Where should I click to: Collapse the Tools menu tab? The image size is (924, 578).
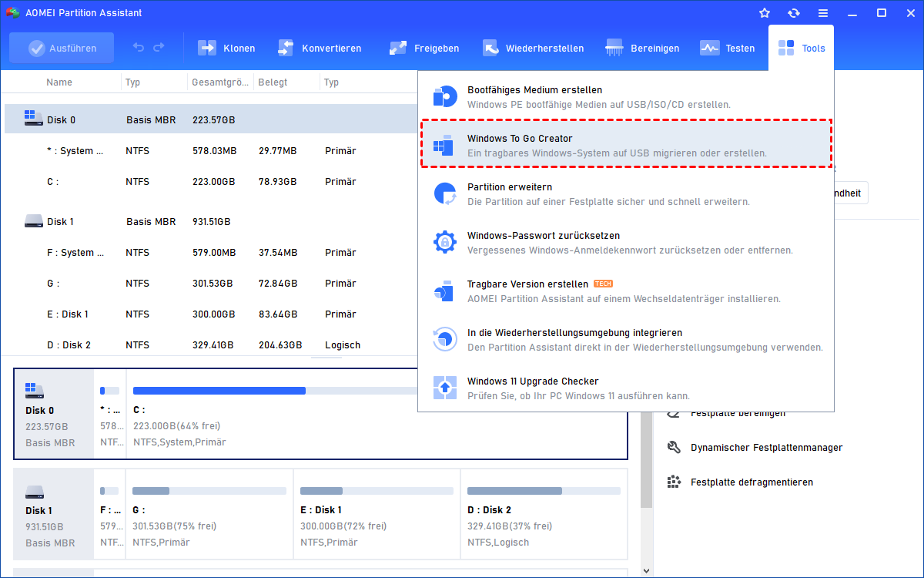tap(801, 48)
